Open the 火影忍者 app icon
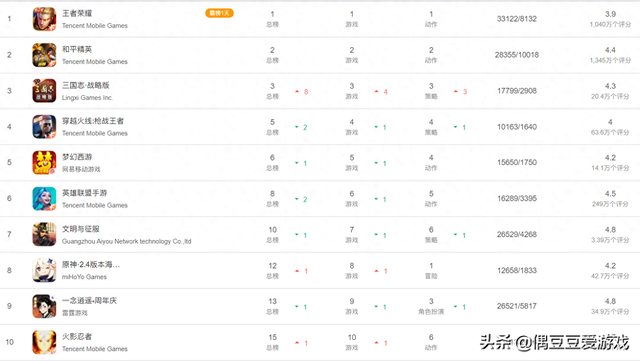Screen dimensions: 640x361 [44, 342]
